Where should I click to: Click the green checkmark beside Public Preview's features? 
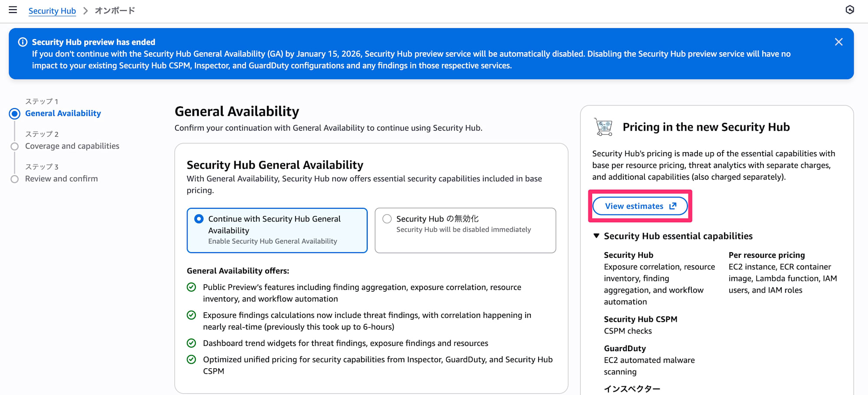coord(191,287)
